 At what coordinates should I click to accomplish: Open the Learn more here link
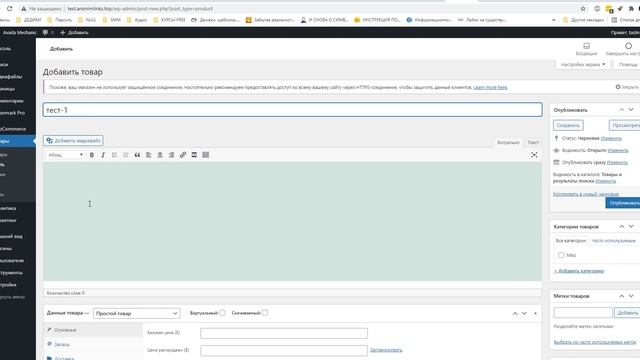click(x=490, y=87)
